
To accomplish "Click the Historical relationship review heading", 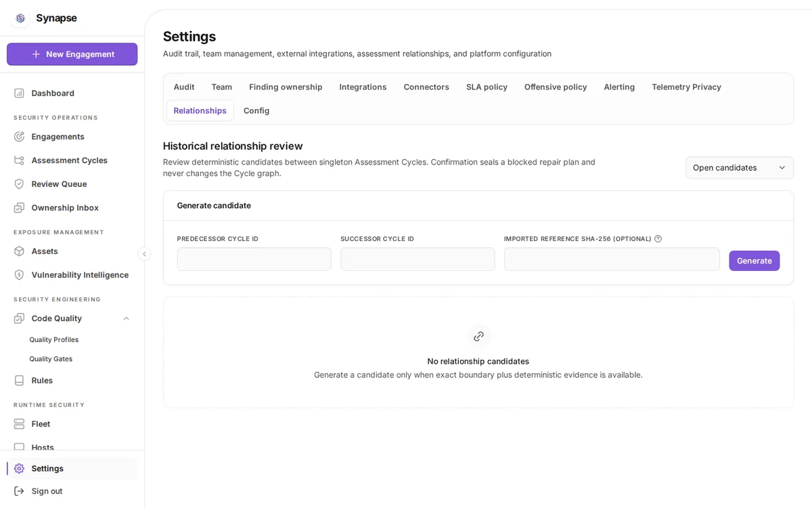I will point(233,146).
